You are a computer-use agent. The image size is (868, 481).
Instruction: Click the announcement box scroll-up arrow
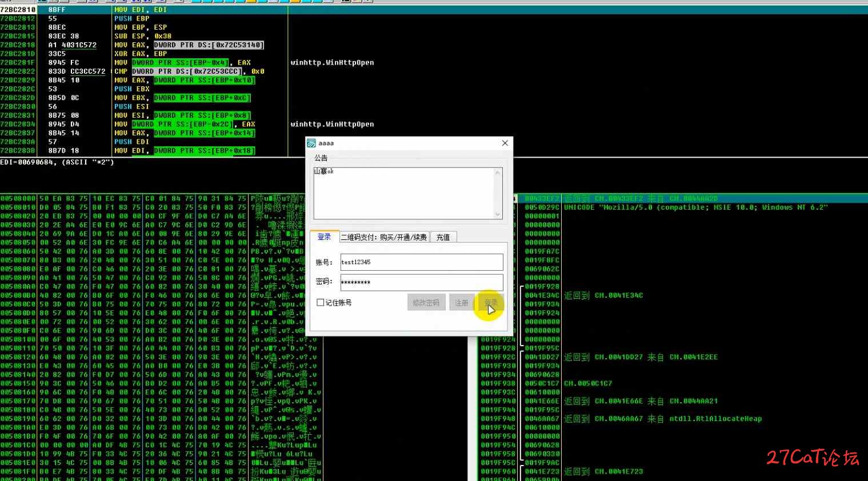pos(498,173)
